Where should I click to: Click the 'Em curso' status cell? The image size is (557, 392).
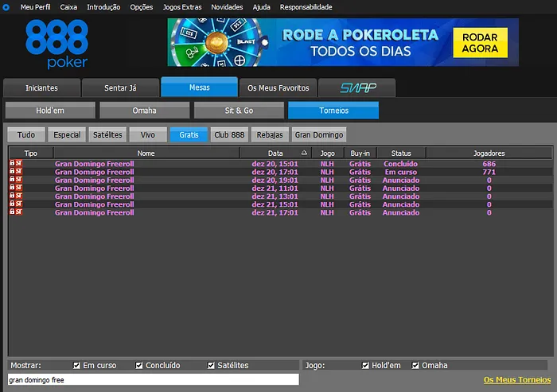[401, 172]
